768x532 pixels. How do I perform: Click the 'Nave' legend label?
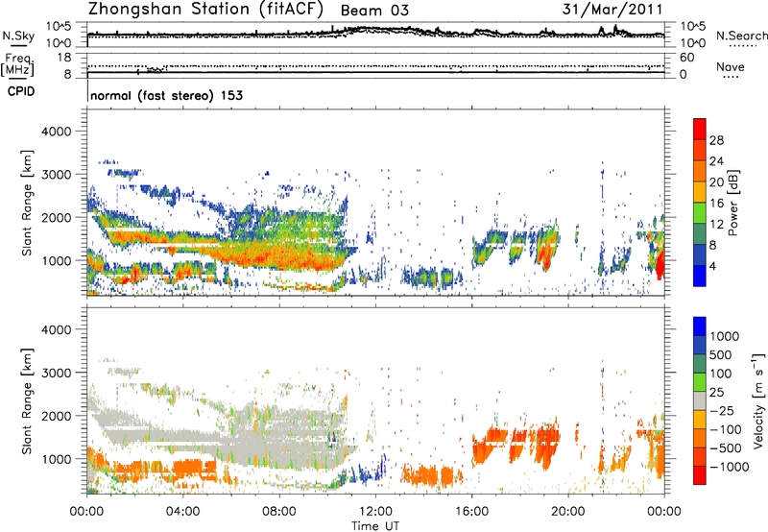pyautogui.click(x=731, y=66)
